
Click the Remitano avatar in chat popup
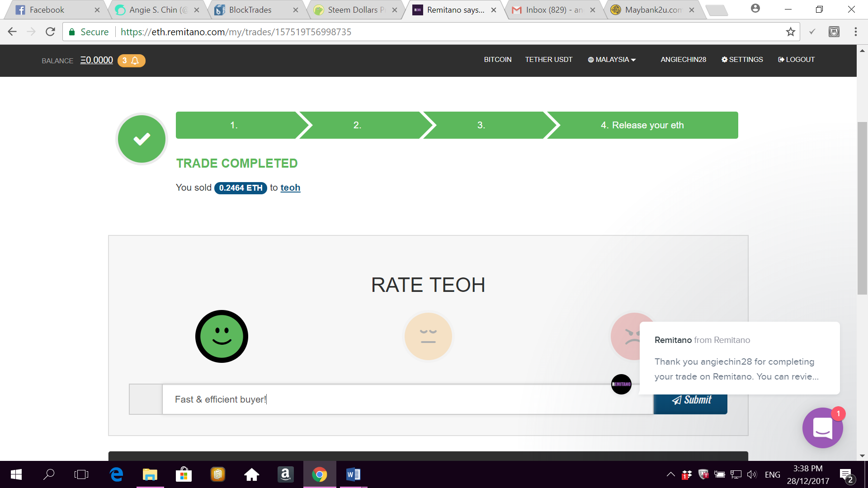pos(621,384)
